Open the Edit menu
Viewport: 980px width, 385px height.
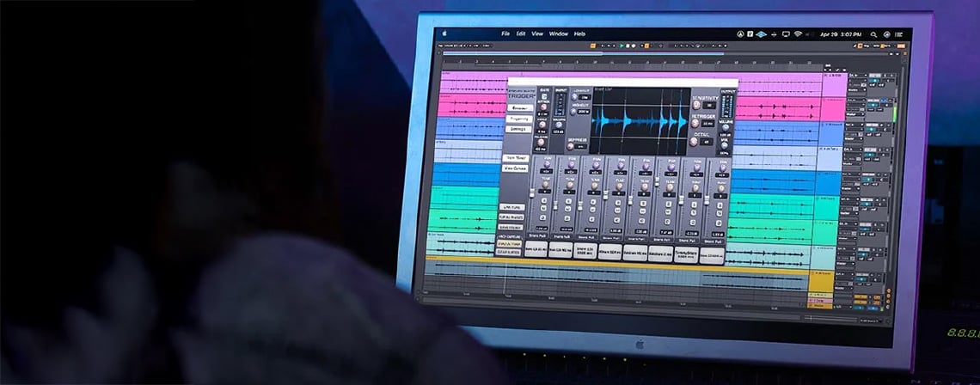pyautogui.click(x=521, y=34)
